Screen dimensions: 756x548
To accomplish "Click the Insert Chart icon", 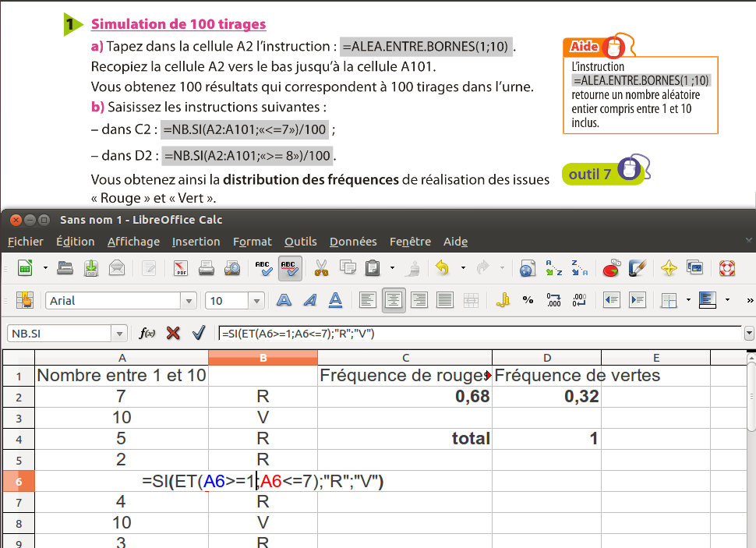I will [x=612, y=269].
